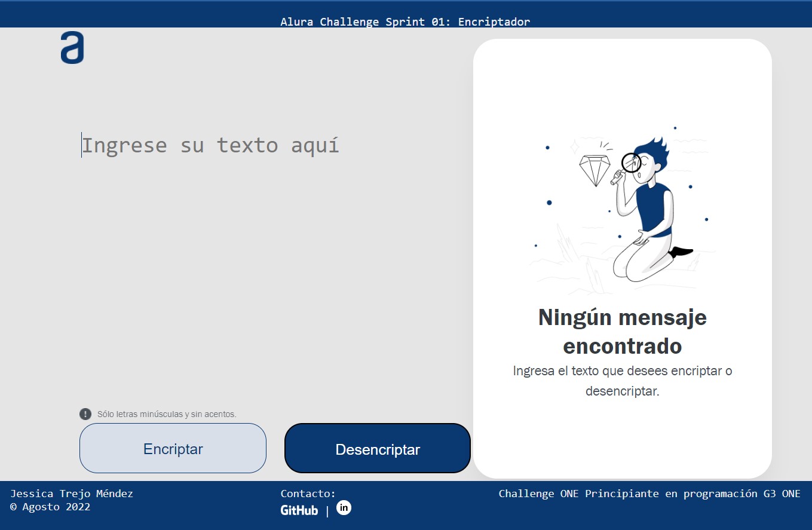Open the LinkedIn profile icon
Viewport: 812px width, 530px height.
pos(344,507)
